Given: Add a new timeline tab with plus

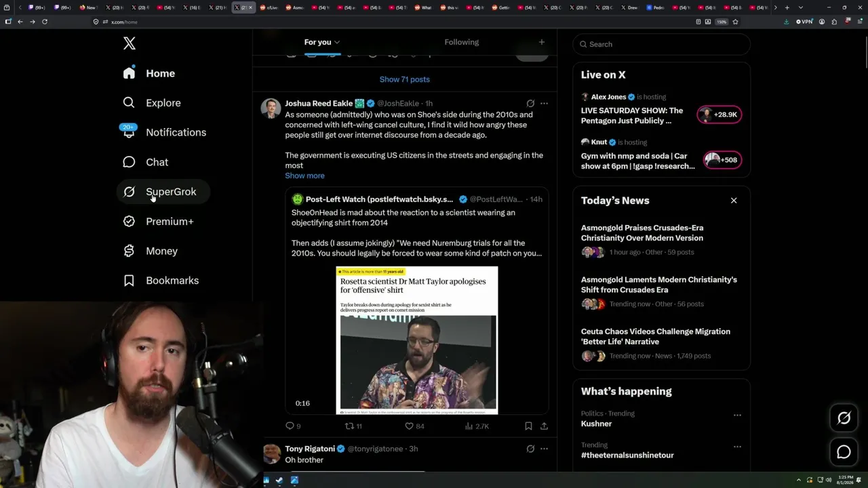Looking at the screenshot, I should (541, 42).
